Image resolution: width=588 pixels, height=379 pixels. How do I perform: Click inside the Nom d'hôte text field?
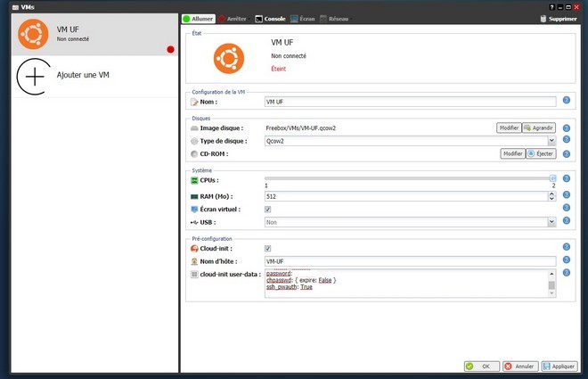pyautogui.click(x=410, y=261)
